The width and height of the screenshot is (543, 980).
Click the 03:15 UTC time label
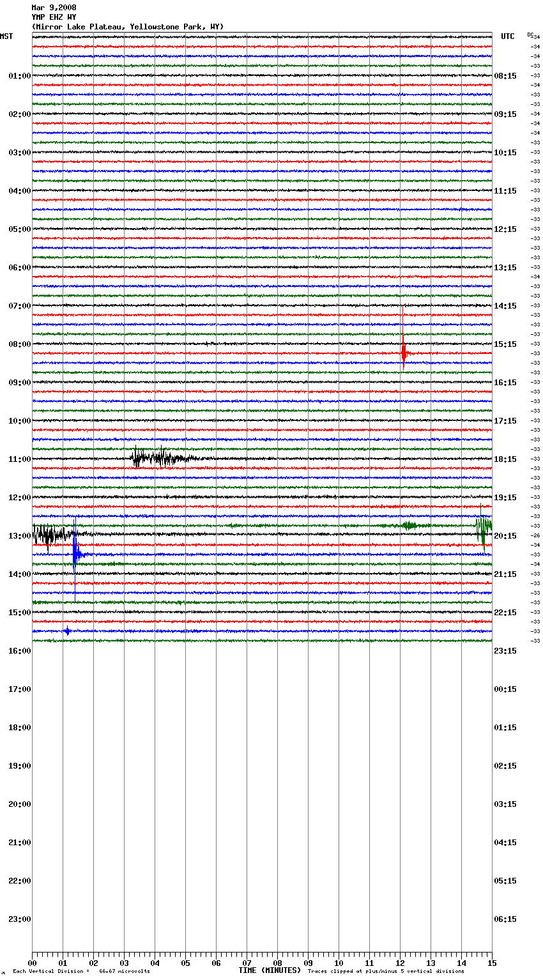point(505,804)
